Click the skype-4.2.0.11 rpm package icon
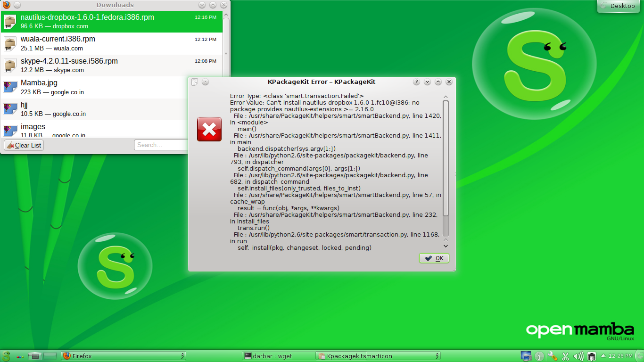The height and width of the screenshot is (362, 644). [9, 65]
